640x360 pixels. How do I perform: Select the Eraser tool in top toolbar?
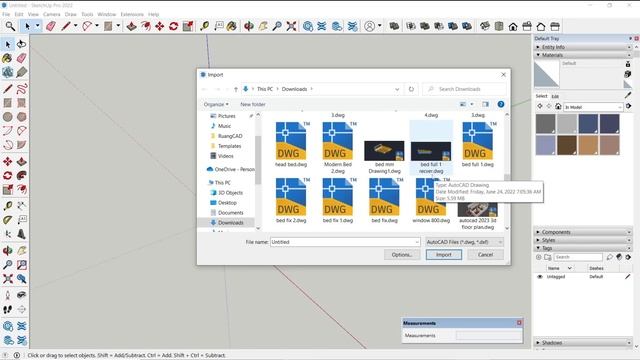51,27
